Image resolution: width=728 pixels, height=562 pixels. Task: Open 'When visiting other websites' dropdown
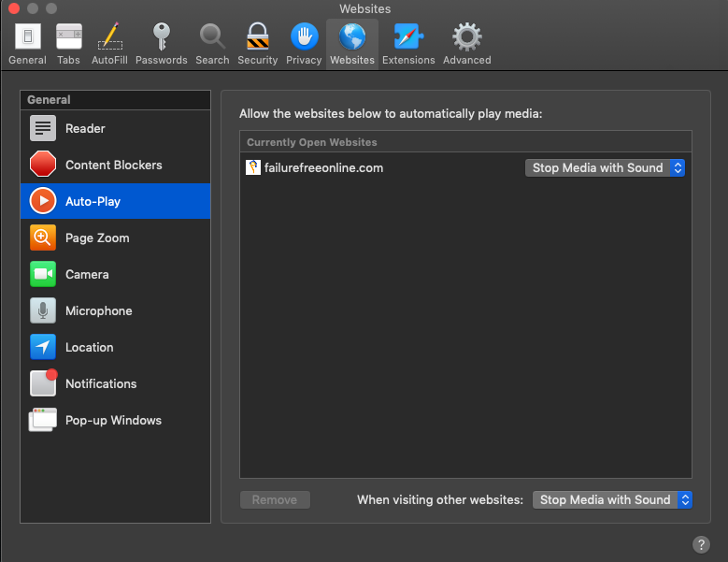click(612, 499)
